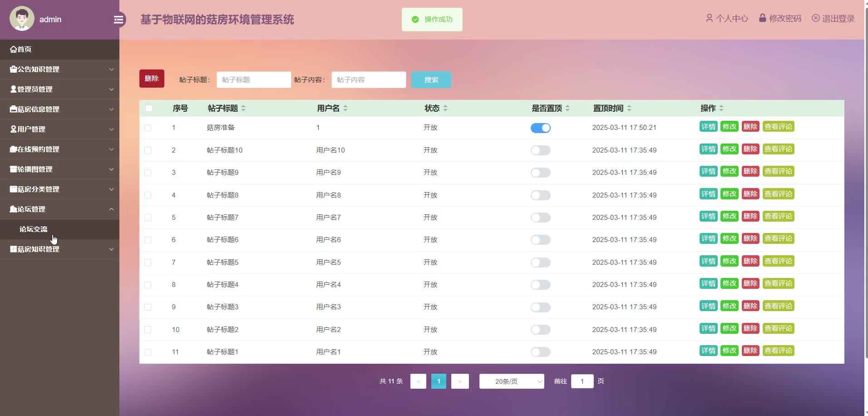Open 个人中心 via the person icon
Screen dimensions: 868x416
pos(709,18)
